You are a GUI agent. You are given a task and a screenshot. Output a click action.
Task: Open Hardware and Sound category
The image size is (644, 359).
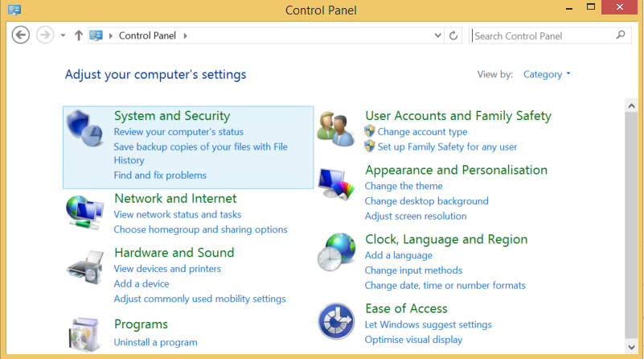pyautogui.click(x=174, y=252)
